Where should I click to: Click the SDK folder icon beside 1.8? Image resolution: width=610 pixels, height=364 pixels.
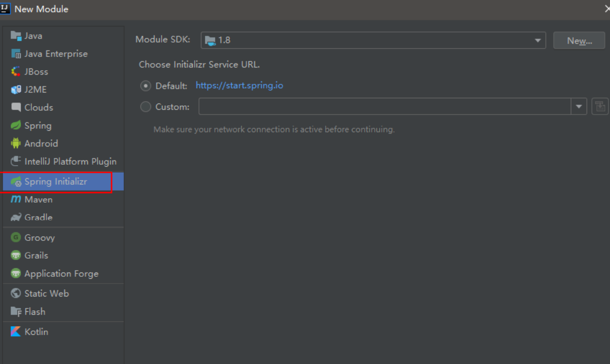tap(210, 40)
